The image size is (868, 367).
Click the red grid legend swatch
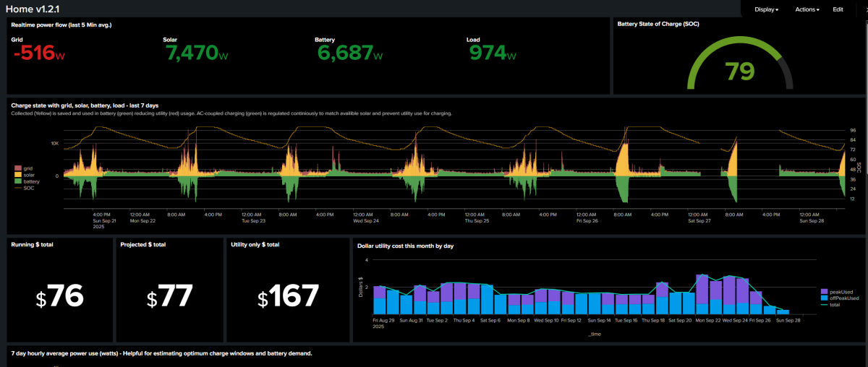[17, 168]
